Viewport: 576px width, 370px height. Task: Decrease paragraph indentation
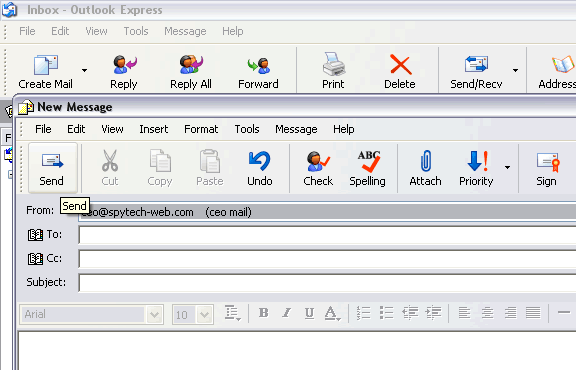pos(410,313)
